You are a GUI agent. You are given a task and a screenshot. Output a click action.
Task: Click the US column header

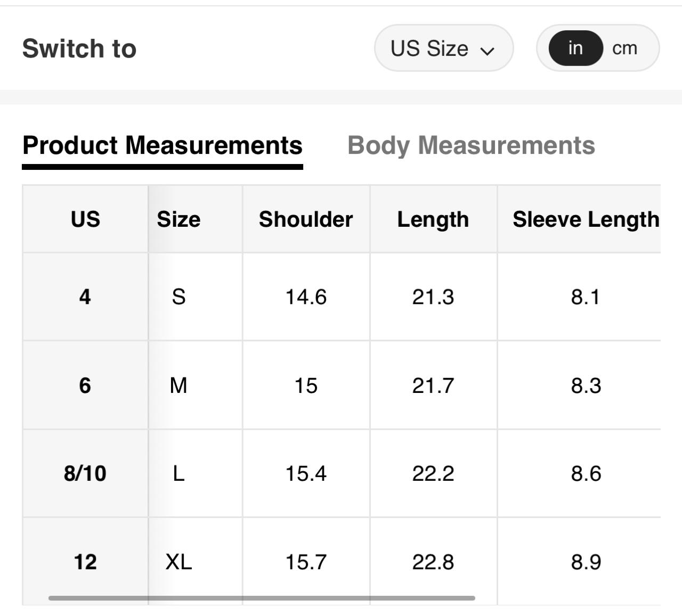[x=85, y=219]
